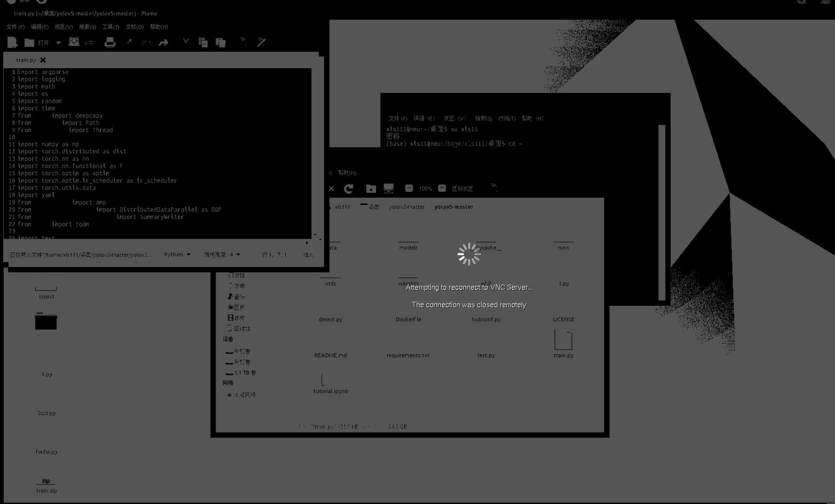Viewport: 835px width, 504px height.
Task: Close the train.py tab
Action: [x=43, y=60]
